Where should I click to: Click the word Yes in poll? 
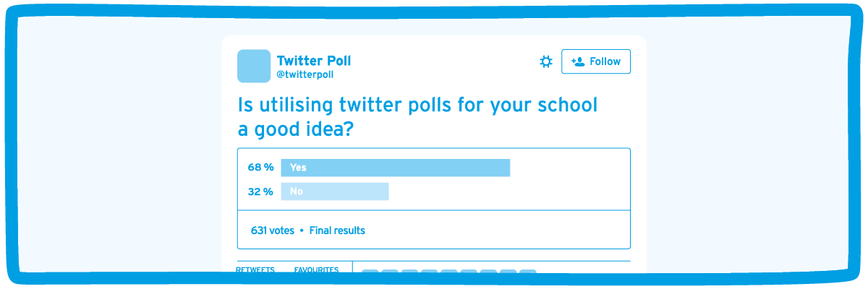click(298, 167)
